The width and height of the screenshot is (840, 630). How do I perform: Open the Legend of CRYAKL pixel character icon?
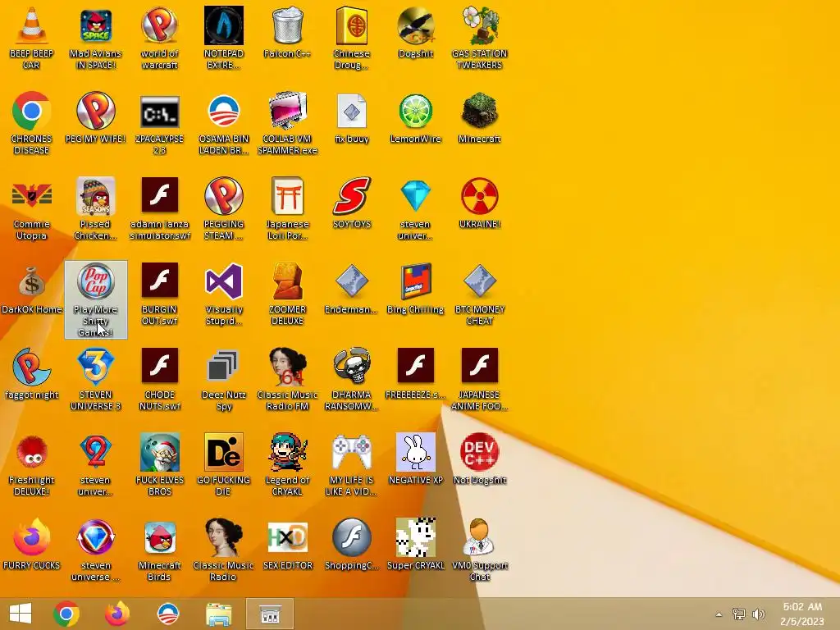(x=288, y=452)
